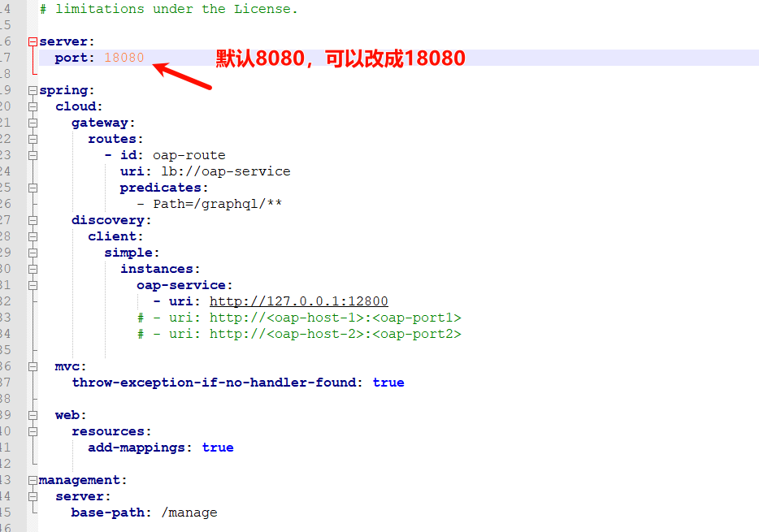Screen dimensions: 759x532
Task: Collapse the top-level server block fold marker
Action: point(33,41)
